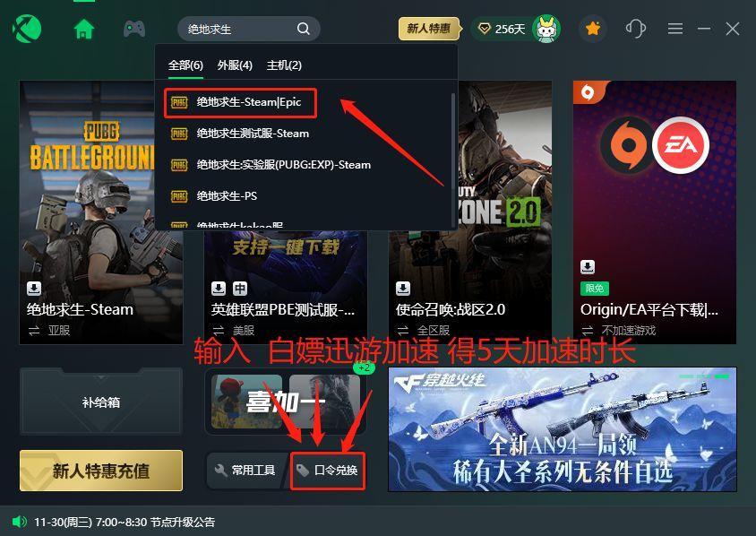The height and width of the screenshot is (536, 756).
Task: Select the 外服(4) tab
Action: pyautogui.click(x=235, y=65)
